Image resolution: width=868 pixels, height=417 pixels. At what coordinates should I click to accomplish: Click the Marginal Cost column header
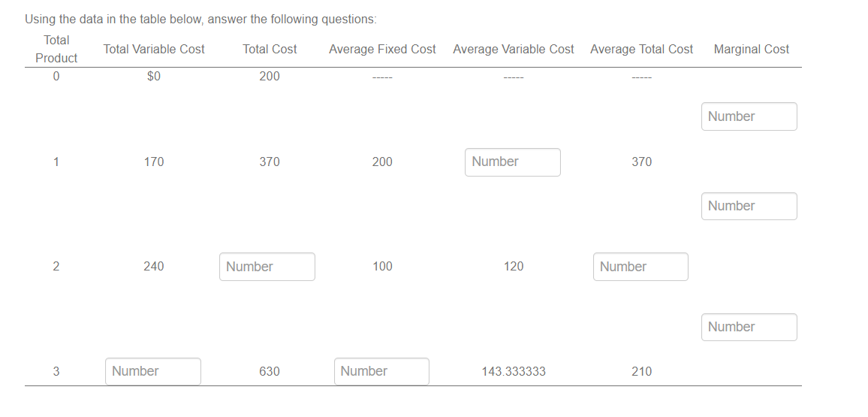pyautogui.click(x=751, y=50)
